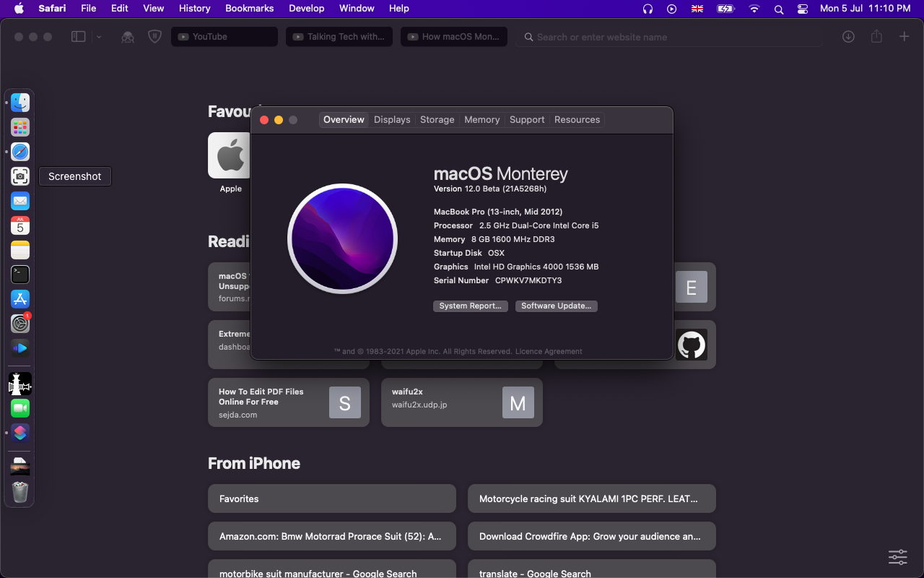924x578 pixels.
Task: Select the Storage tab
Action: 437,120
